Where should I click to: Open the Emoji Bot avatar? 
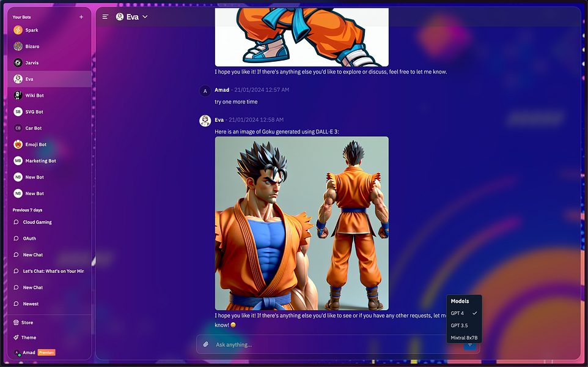coord(18,144)
